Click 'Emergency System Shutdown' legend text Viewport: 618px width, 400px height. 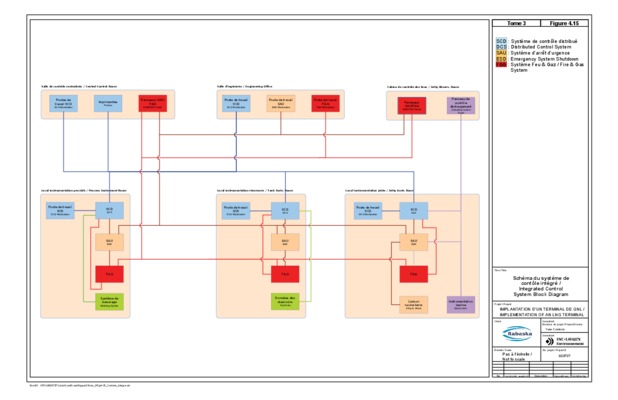tap(544, 59)
